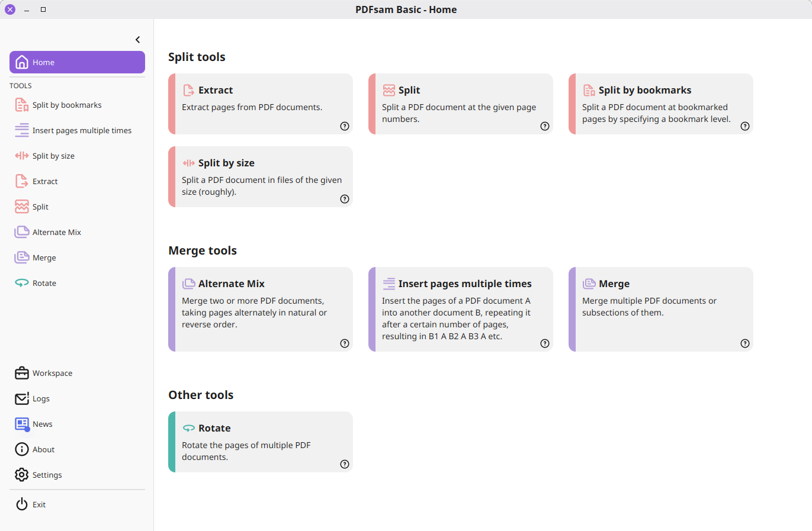Click the Rotate sidebar icon
812x531 pixels.
point(22,283)
